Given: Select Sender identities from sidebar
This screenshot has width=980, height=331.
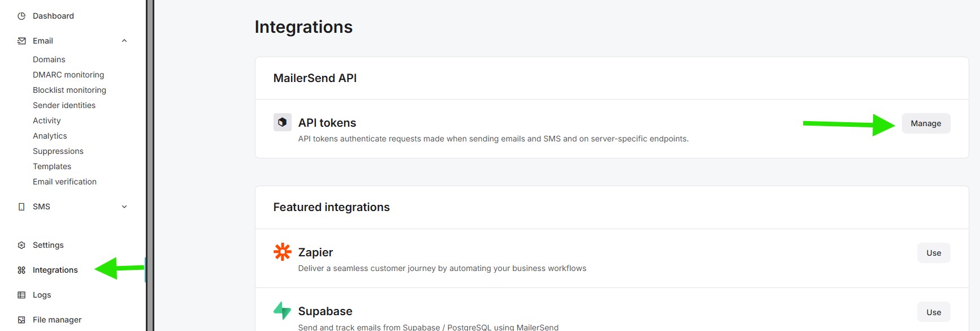Looking at the screenshot, I should click(x=64, y=105).
